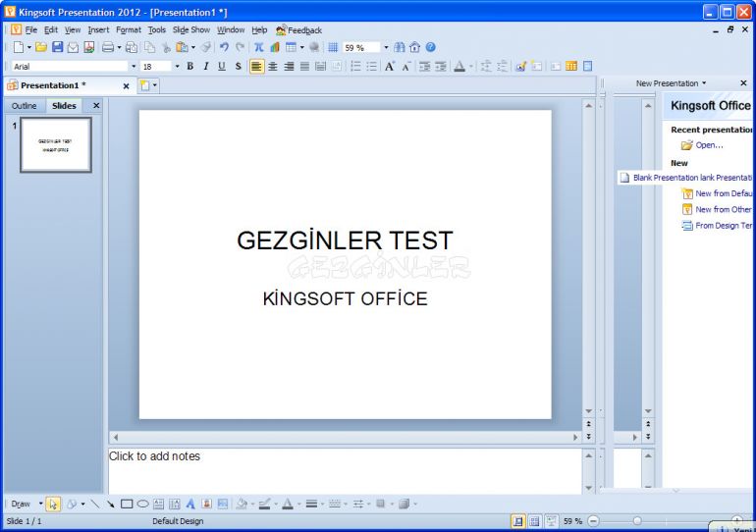This screenshot has height=532, width=756.
Task: Toggle bold formatting
Action: 189,67
